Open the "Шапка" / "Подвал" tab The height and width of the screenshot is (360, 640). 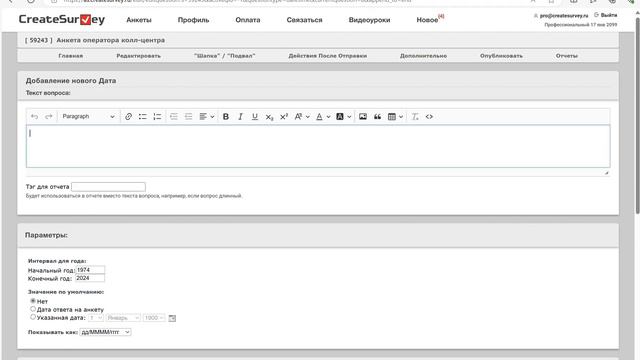(224, 56)
